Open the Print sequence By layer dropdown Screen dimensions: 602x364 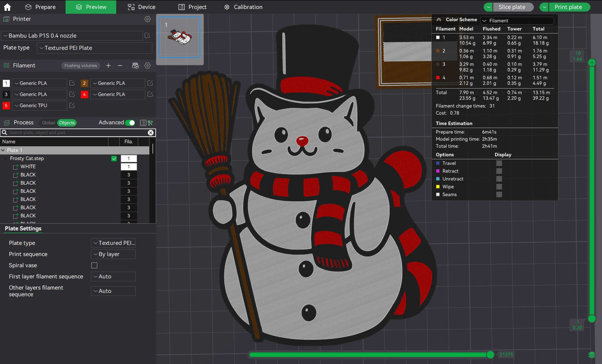coord(113,254)
